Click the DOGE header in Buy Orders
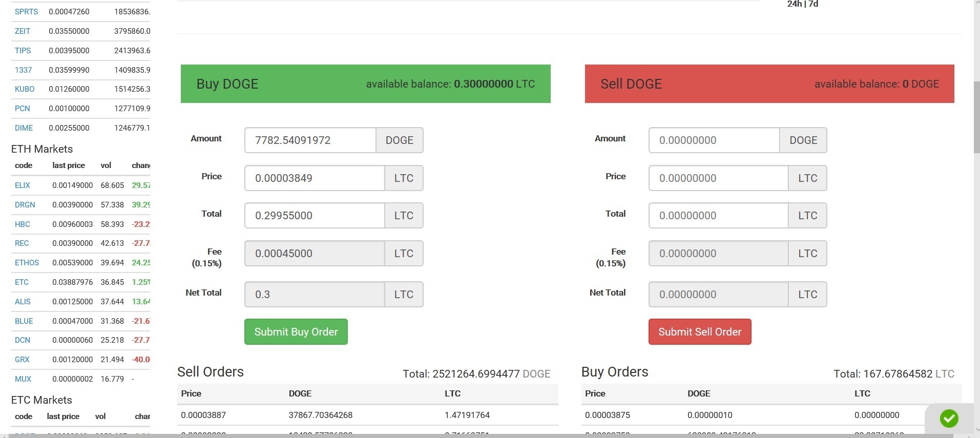The width and height of the screenshot is (980, 438). tap(699, 393)
